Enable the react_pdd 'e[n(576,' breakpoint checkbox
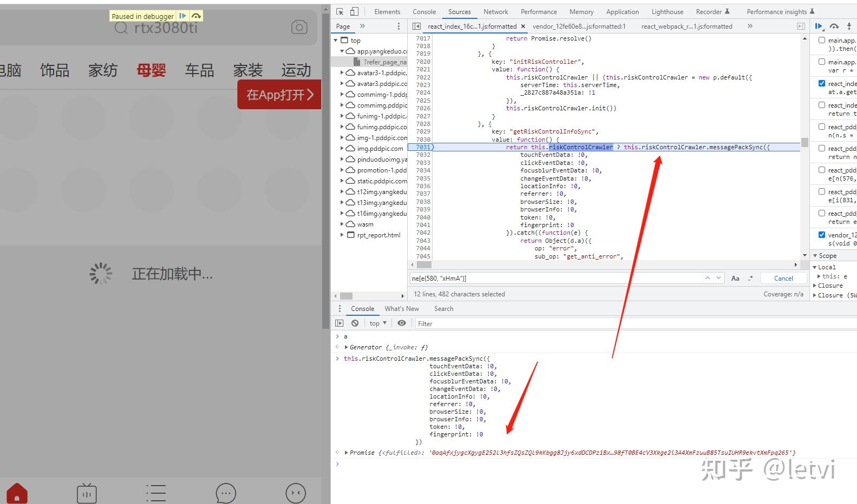857x504 pixels. (x=822, y=170)
